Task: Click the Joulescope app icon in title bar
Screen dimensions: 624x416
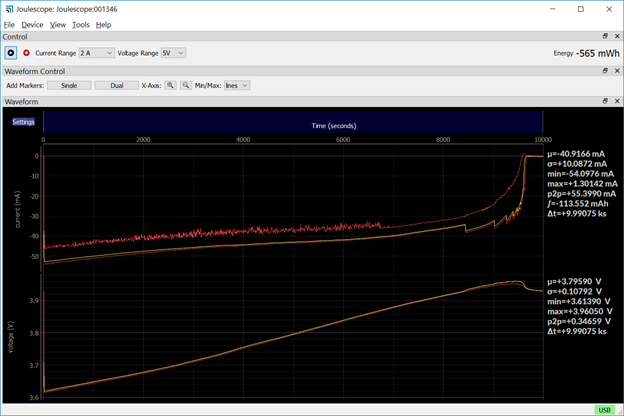Action: tap(9, 9)
